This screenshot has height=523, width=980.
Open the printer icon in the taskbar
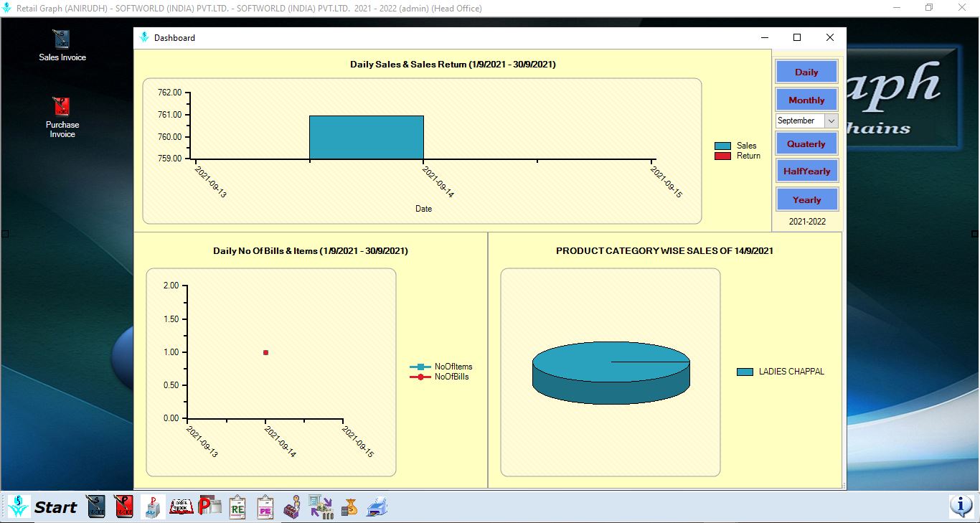coord(377,506)
